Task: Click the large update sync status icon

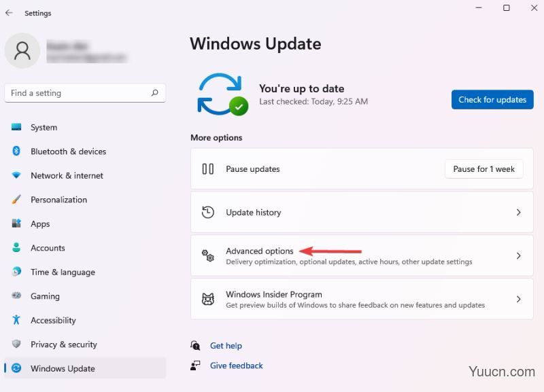Action: [x=222, y=94]
